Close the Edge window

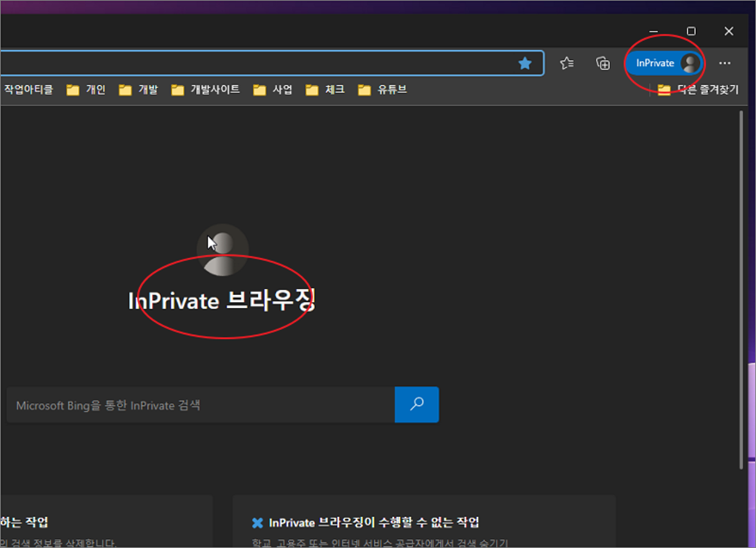pos(729,31)
